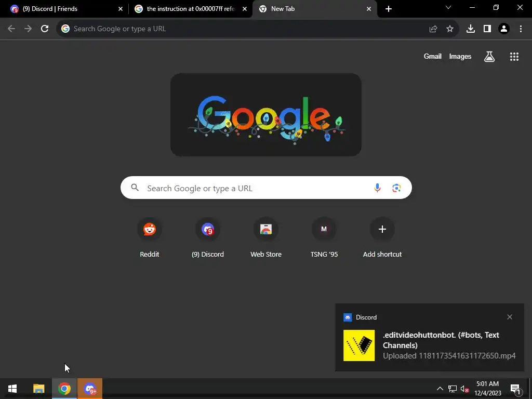
Task: Launch File Explorer from the taskbar
Action: pos(38,389)
